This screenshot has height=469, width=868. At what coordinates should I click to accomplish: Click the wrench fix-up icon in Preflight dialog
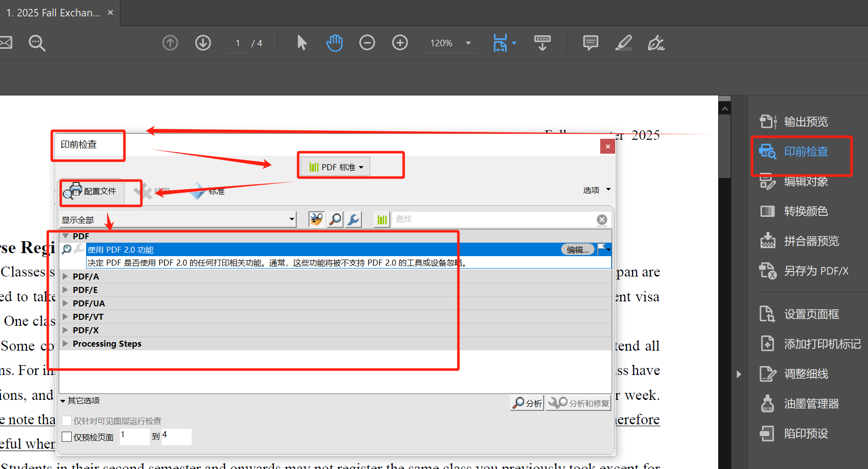(x=353, y=219)
